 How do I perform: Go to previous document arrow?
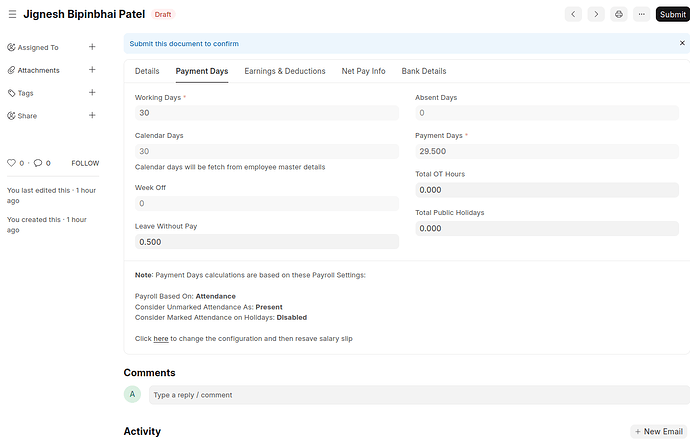(x=573, y=14)
